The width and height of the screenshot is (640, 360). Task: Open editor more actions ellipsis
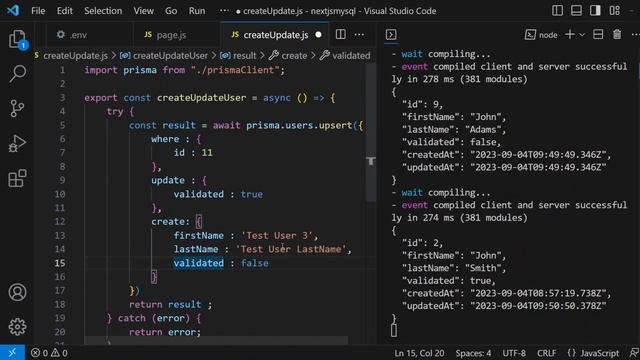pyautogui.click(x=359, y=35)
